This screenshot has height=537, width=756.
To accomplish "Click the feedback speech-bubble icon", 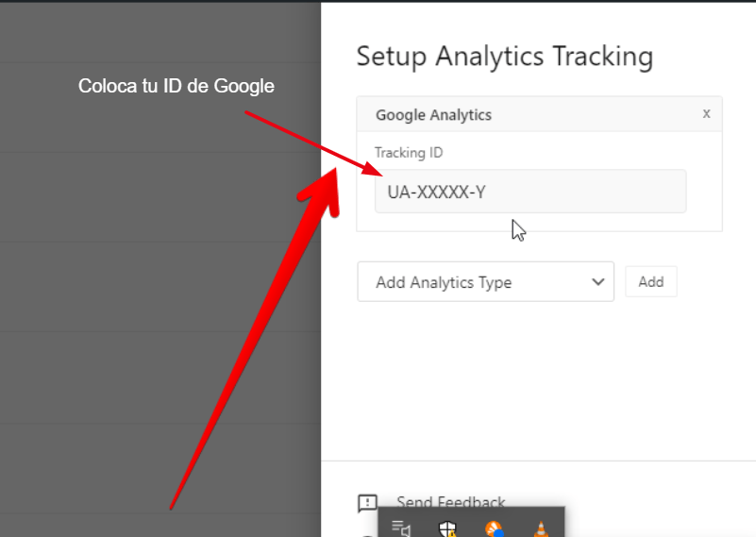I will pyautogui.click(x=367, y=503).
